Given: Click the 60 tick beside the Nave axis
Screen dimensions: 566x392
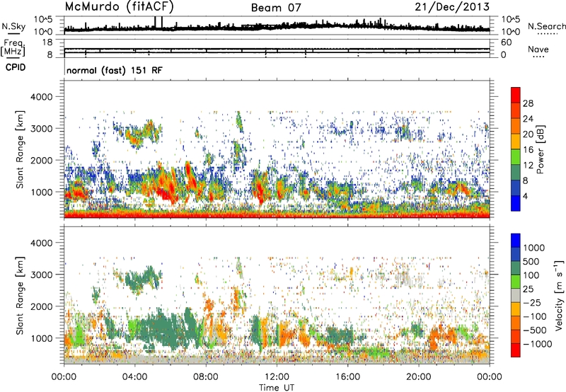Looking at the screenshot, I should click(507, 42).
